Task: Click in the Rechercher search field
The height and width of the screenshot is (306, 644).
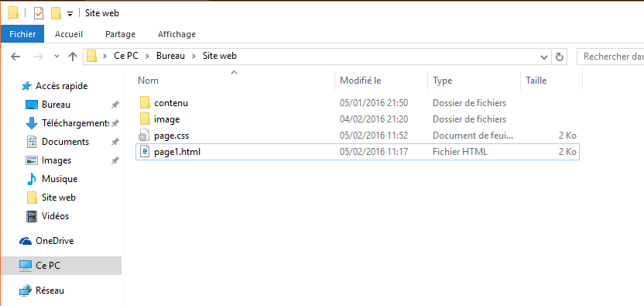Action: click(610, 57)
